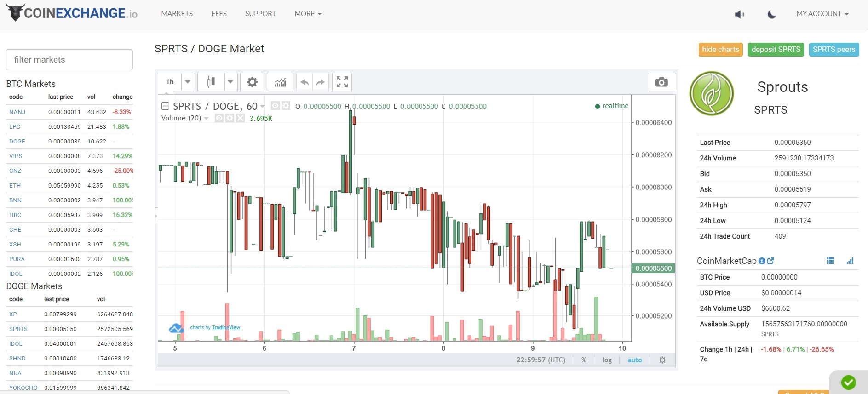Toggle auto scale on chart
Viewport: 868px width, 394px height.
click(x=635, y=360)
